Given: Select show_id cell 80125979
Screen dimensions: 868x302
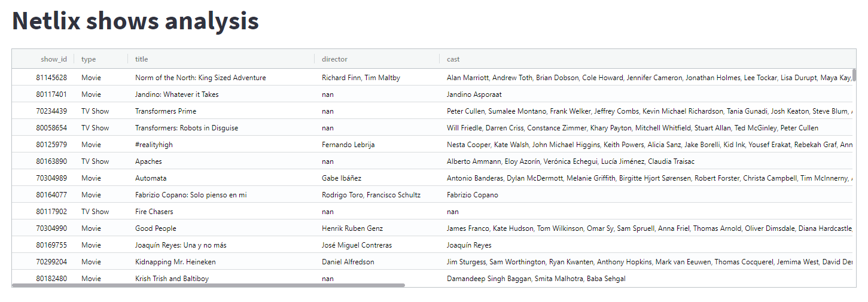Looking at the screenshot, I should click(43, 145).
